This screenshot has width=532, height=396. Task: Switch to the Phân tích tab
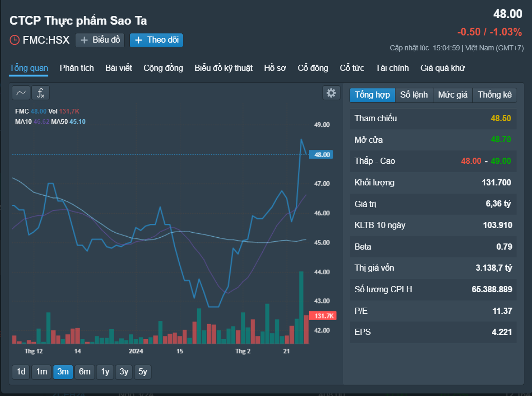pyautogui.click(x=77, y=68)
